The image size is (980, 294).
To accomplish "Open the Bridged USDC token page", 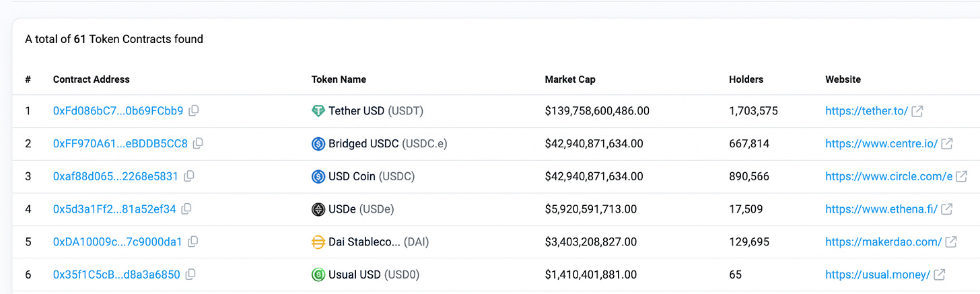I will pyautogui.click(x=363, y=143).
